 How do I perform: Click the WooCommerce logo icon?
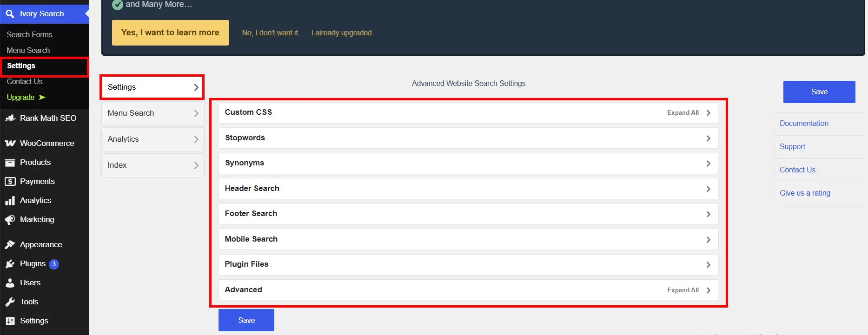[x=10, y=144]
